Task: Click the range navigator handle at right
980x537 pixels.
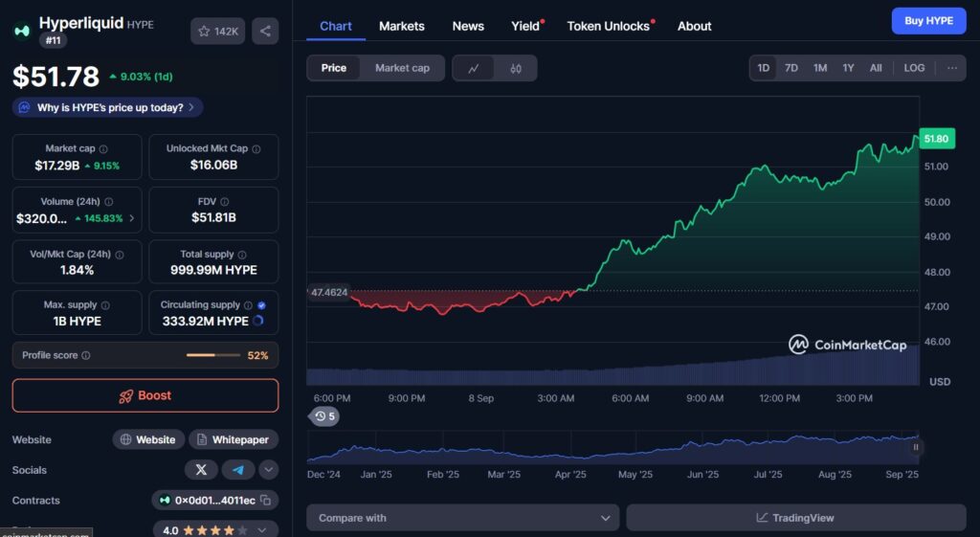Action: 915,447
